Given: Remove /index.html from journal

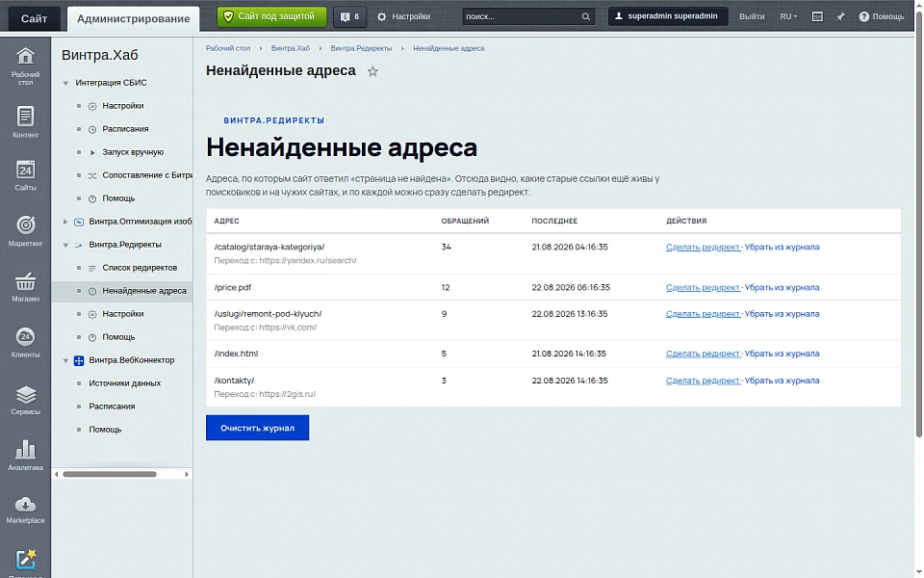Looking at the screenshot, I should click(782, 354).
